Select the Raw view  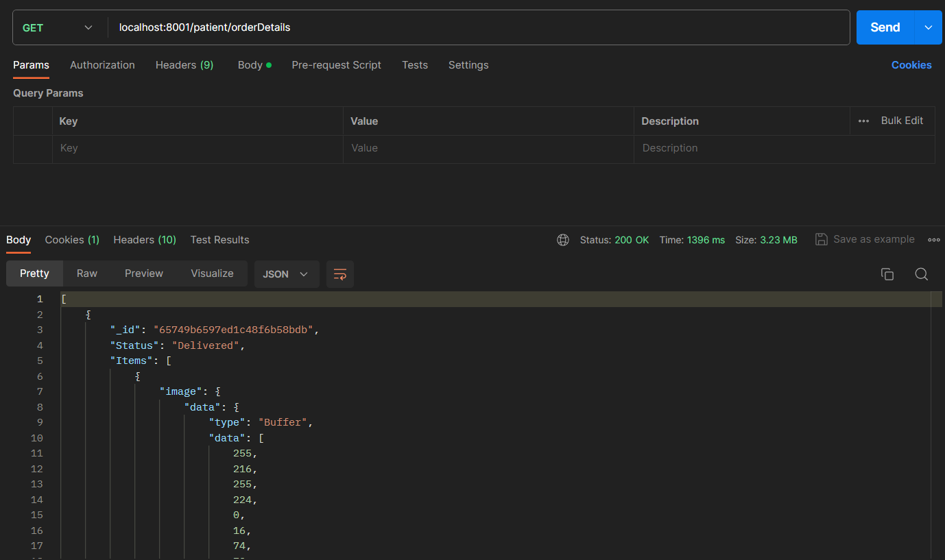(x=87, y=273)
